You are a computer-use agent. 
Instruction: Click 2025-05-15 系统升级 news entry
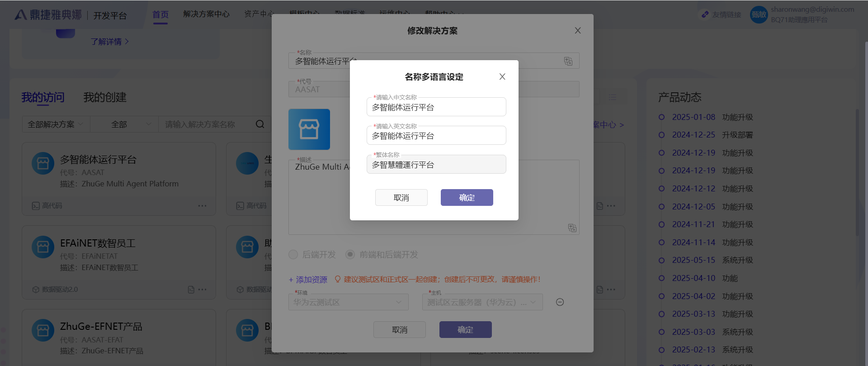point(712,260)
